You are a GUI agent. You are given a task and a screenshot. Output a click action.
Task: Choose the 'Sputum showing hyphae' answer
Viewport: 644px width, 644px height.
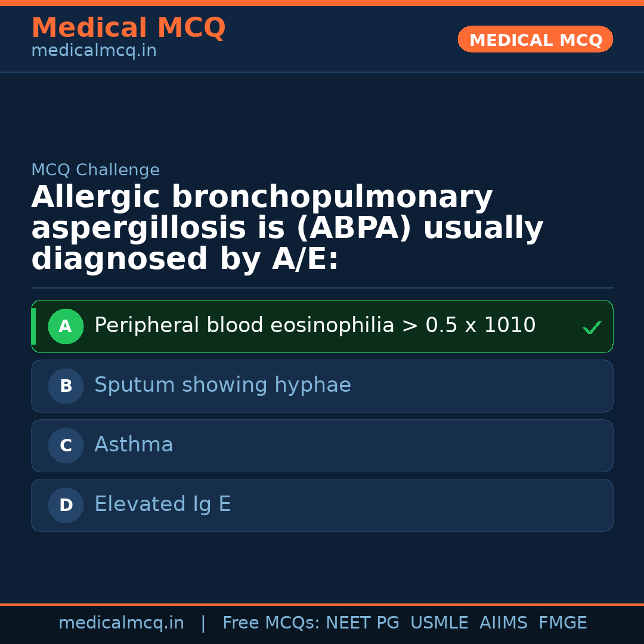coord(222,385)
